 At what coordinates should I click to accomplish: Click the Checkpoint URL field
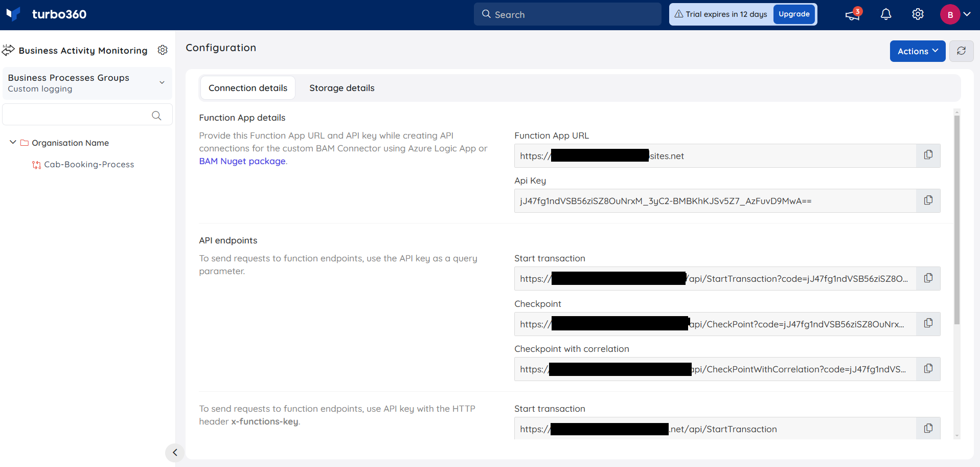pyautogui.click(x=715, y=324)
